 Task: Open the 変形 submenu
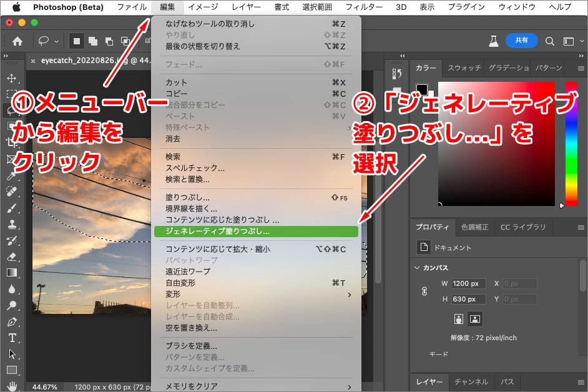pos(256,294)
